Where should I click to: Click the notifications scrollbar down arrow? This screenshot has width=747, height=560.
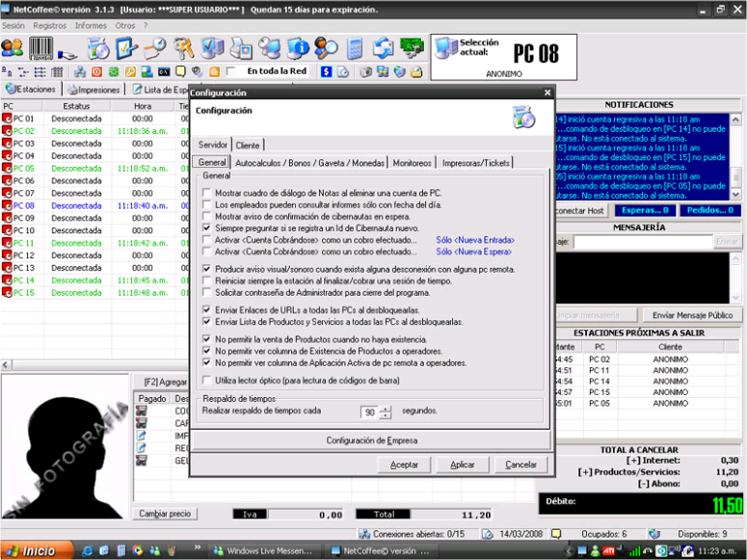pos(735,195)
